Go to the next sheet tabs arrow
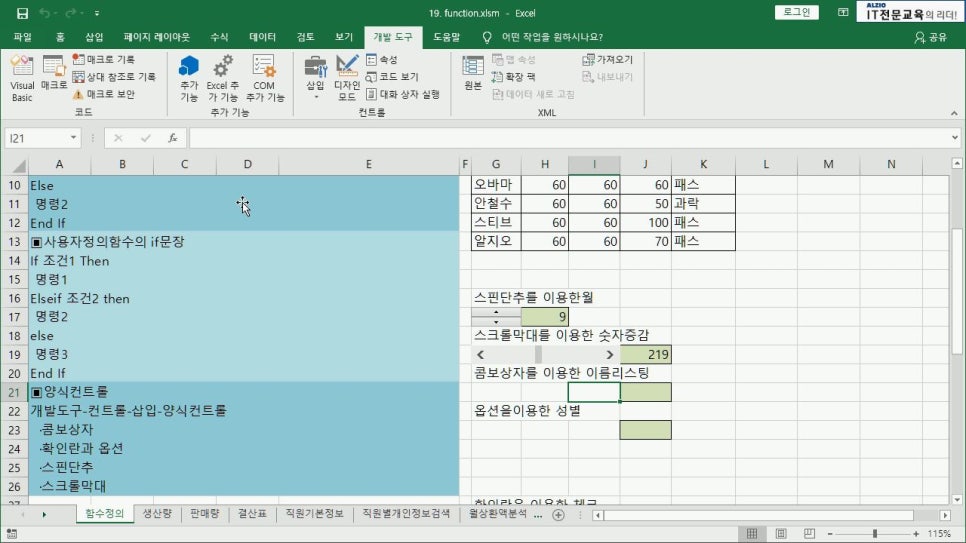The image size is (966, 543). (44, 514)
